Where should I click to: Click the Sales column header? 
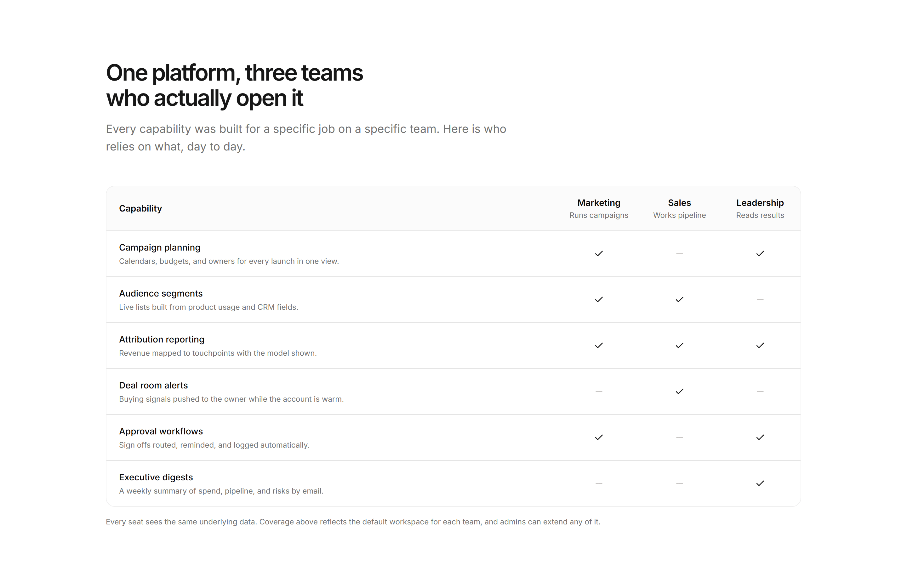(679, 203)
